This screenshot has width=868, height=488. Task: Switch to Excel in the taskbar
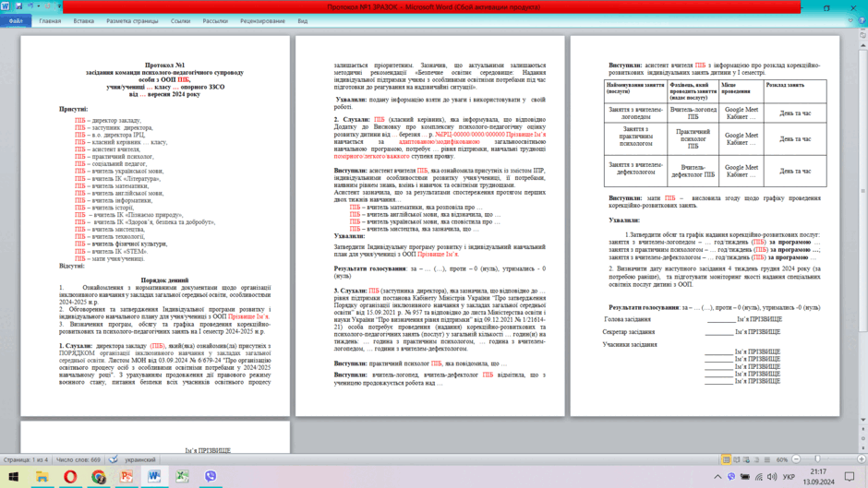[x=182, y=476]
